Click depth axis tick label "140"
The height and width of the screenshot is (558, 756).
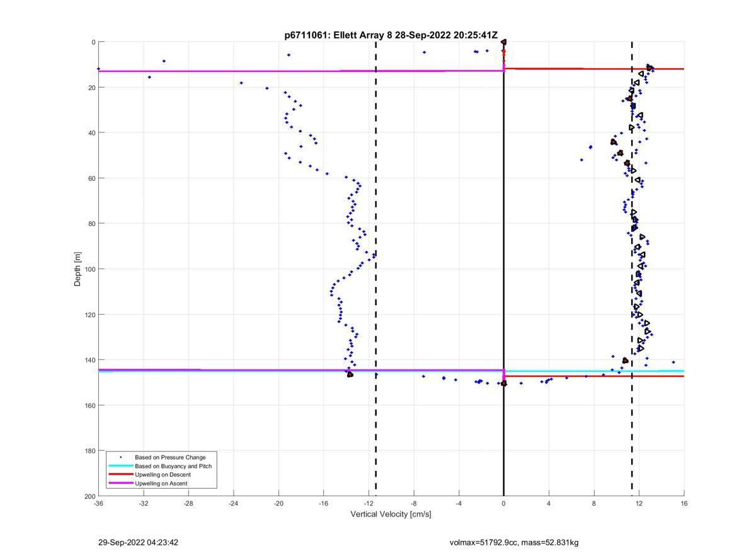[x=90, y=360]
